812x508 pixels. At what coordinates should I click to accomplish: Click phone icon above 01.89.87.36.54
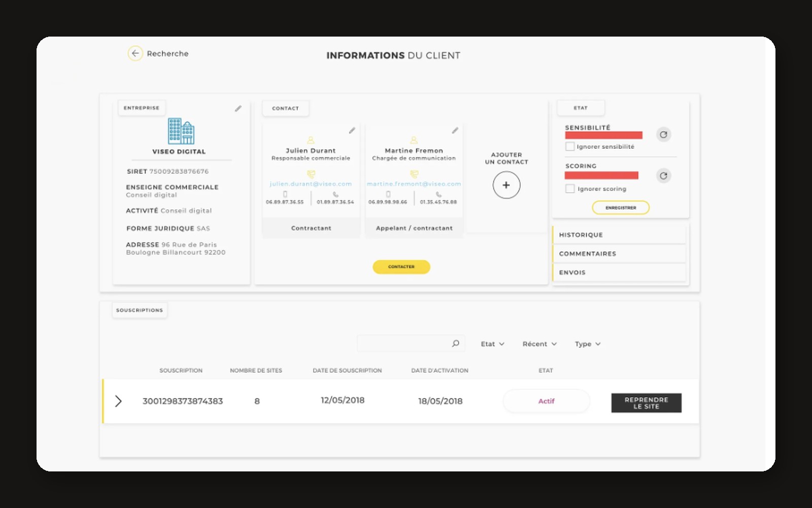335,194
